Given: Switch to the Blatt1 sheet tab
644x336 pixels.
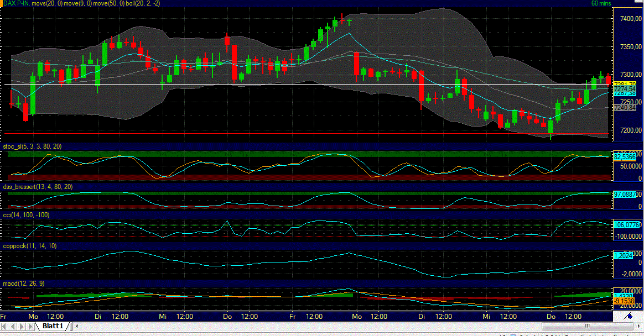Looking at the screenshot, I should click(x=53, y=326).
